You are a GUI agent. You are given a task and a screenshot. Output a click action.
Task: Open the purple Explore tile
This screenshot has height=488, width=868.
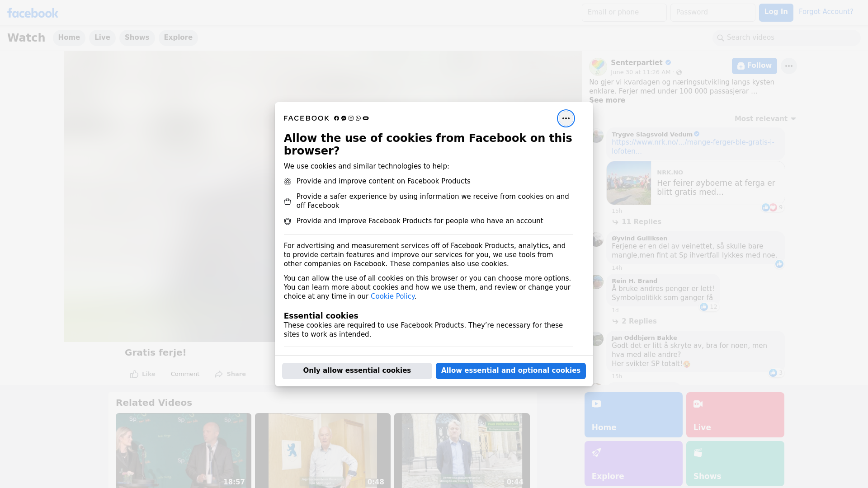coord(633,464)
